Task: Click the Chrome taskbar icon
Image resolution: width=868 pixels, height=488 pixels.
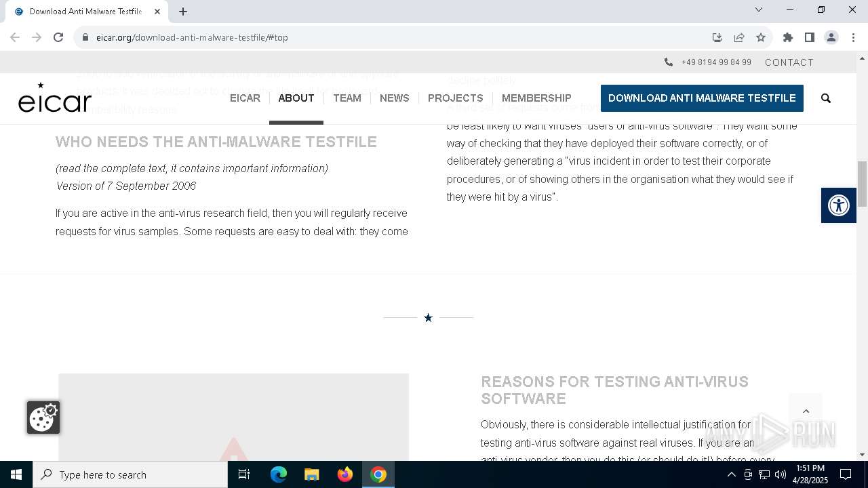Action: click(x=378, y=474)
